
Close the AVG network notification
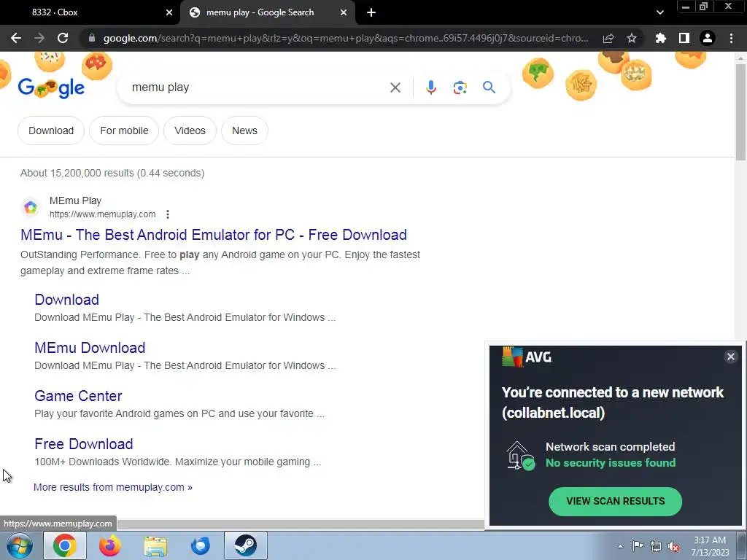tap(730, 357)
